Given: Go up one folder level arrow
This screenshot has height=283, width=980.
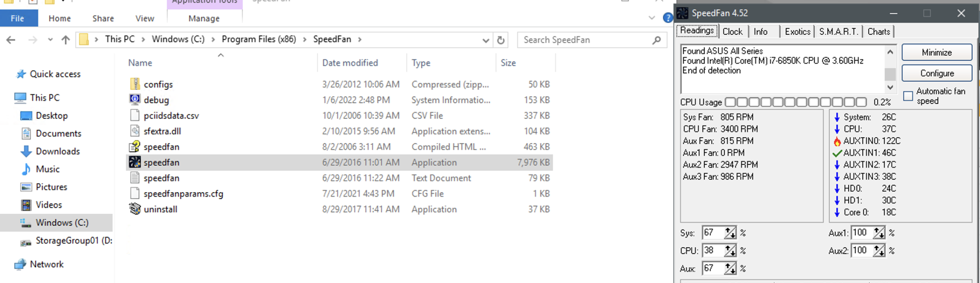Looking at the screenshot, I should pos(66,40).
